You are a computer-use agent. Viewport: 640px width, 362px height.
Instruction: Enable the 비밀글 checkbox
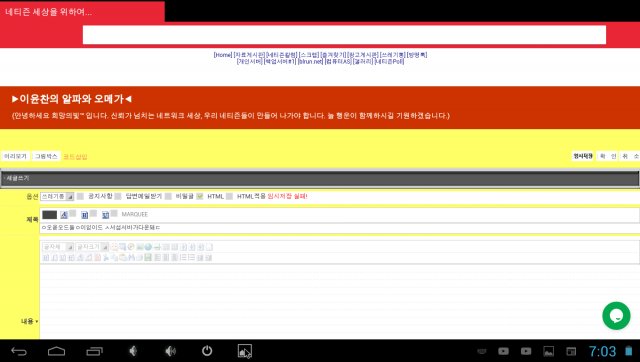point(168,196)
